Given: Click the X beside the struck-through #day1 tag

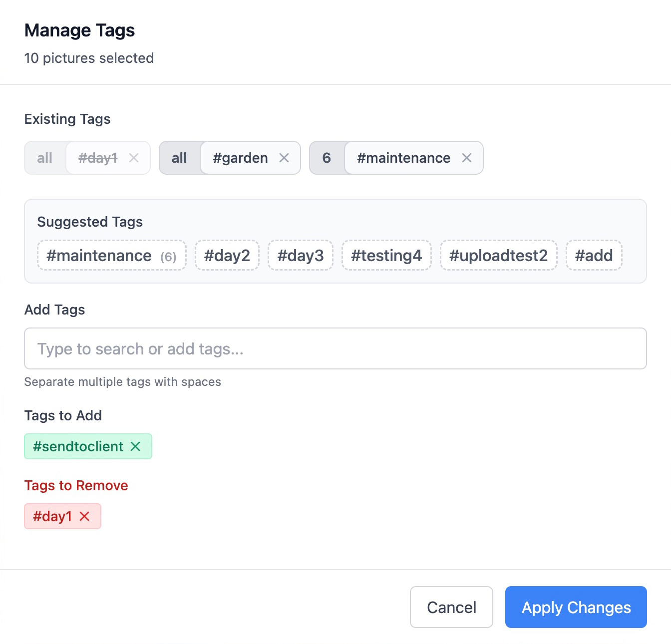Looking at the screenshot, I should 134,158.
